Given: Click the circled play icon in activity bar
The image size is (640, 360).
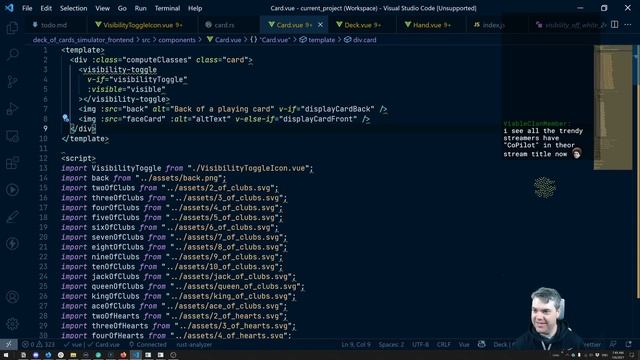Looking at the screenshot, I should point(12,190).
